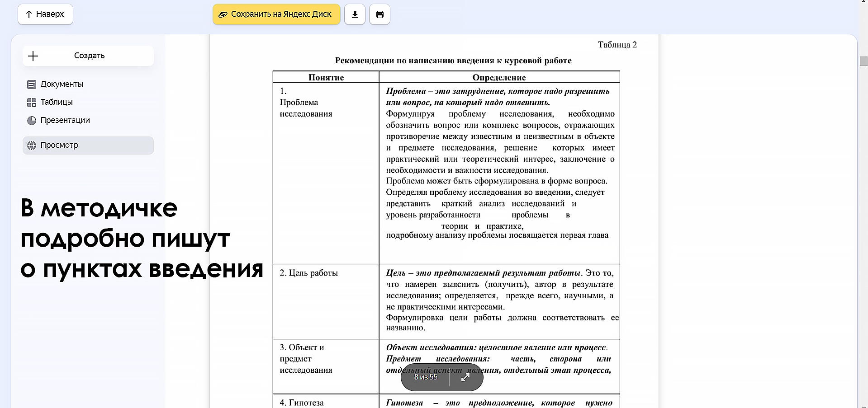Save document via Сохранить на Яндекс Диск
The width and height of the screenshot is (868, 408).
click(276, 14)
